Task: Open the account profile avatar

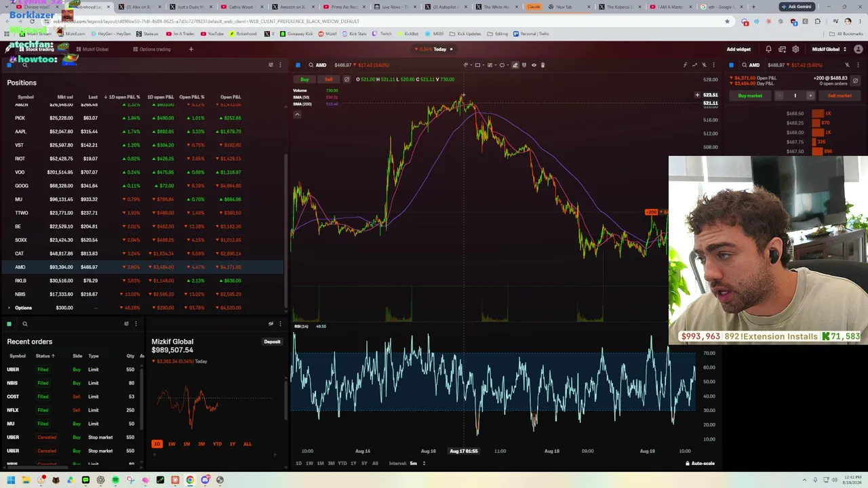Action: click(859, 49)
